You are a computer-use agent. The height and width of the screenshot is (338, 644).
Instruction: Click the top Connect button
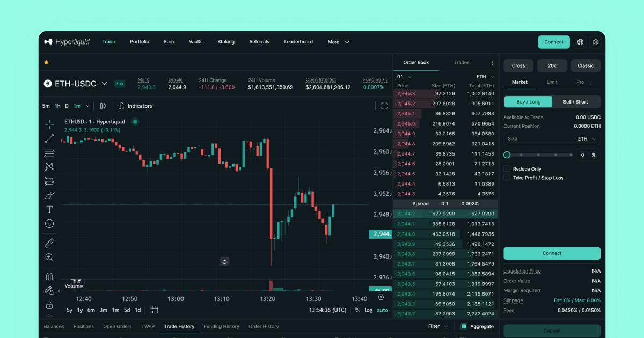tap(554, 42)
